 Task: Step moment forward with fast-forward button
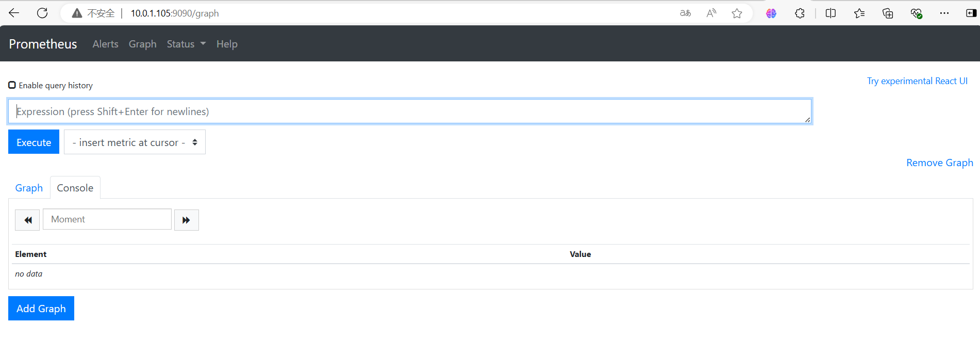(x=187, y=220)
